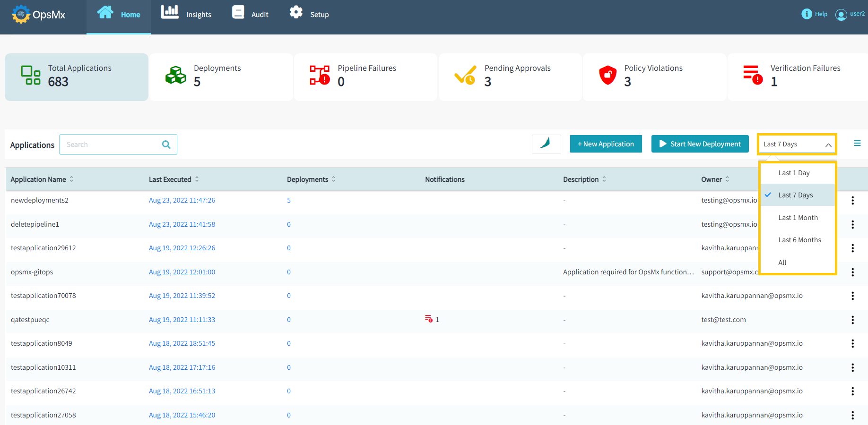Open the Help info icon
The height and width of the screenshot is (425, 868).
[807, 14]
